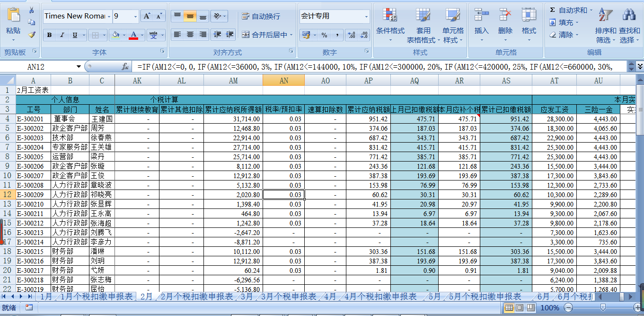This screenshot has width=644, height=316.
Task: Click the Increase Font Size icon
Action: pyautogui.click(x=147, y=16)
